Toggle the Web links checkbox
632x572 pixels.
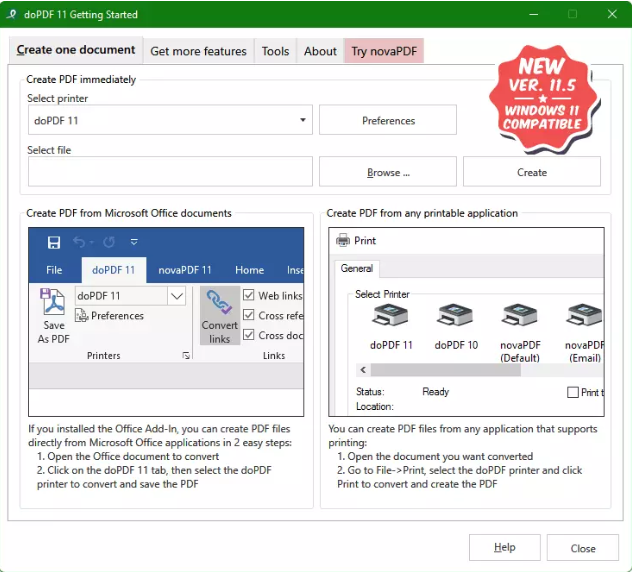[x=249, y=295]
